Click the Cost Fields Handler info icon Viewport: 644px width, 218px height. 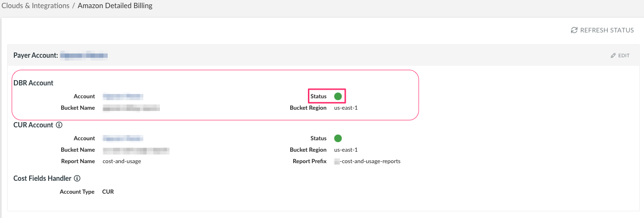(77, 178)
